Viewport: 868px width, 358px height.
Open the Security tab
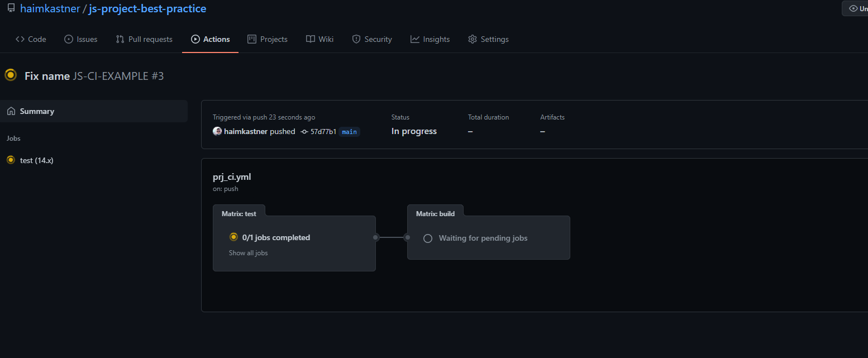pos(372,39)
